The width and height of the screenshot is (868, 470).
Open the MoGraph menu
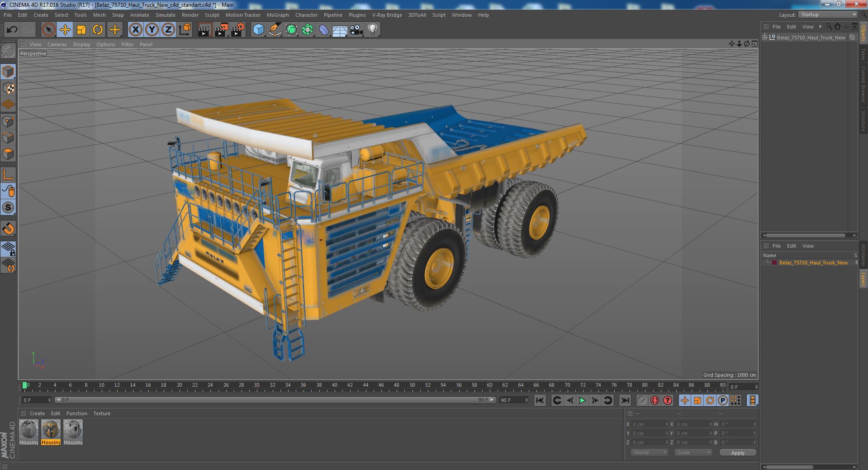tap(278, 15)
